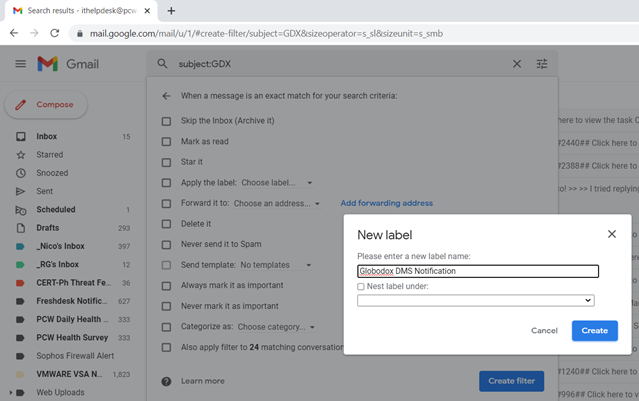Viewport: 639px width, 401px height.
Task: Check Categorize as option
Action: point(166,327)
